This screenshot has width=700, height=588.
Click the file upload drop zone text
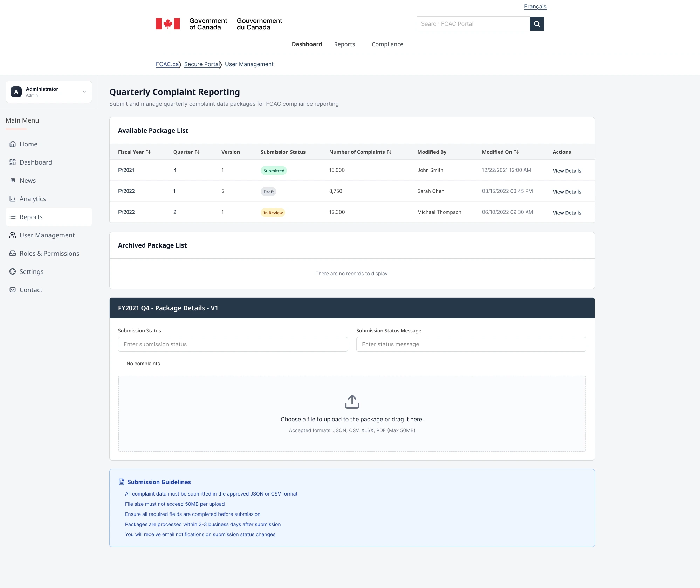pos(352,419)
